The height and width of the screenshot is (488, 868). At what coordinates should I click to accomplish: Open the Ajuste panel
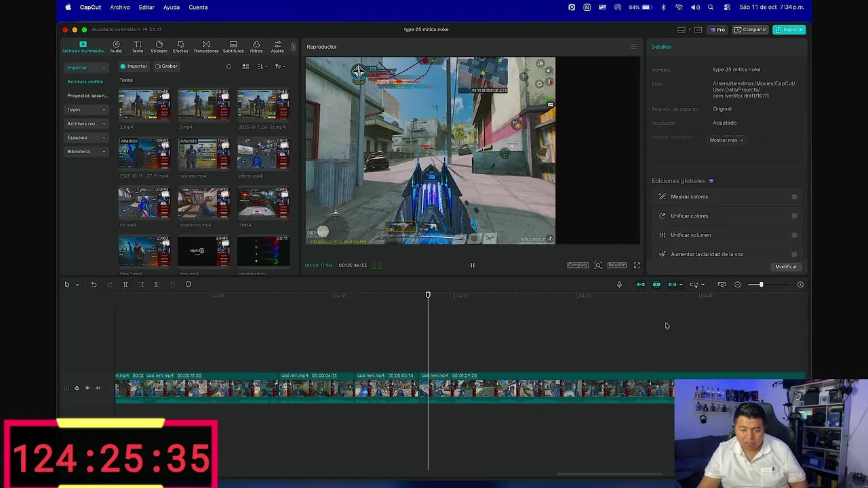[277, 47]
